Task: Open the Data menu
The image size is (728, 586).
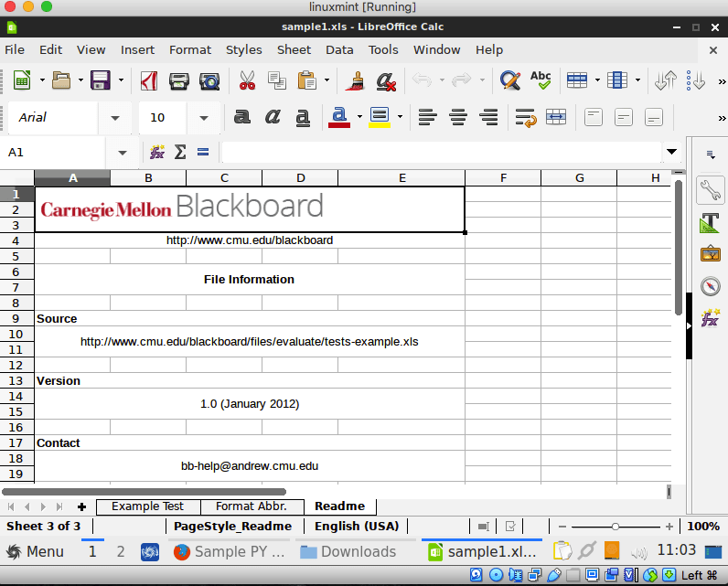Action: tap(339, 49)
